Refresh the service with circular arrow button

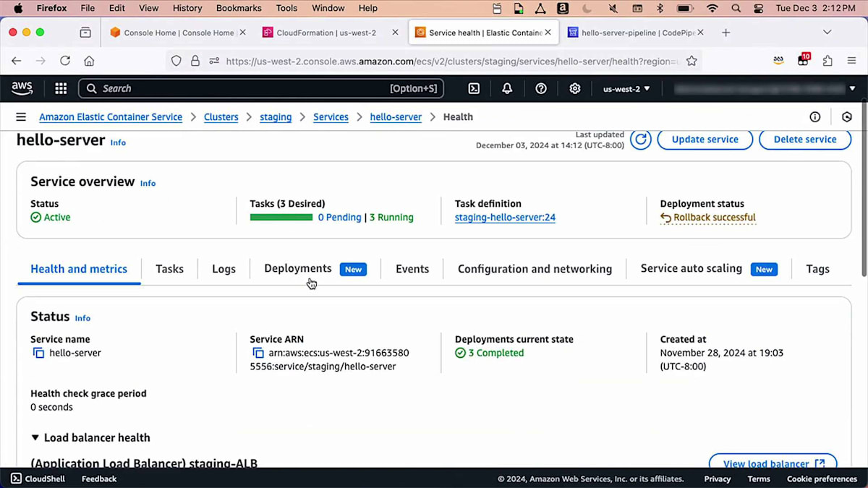640,140
